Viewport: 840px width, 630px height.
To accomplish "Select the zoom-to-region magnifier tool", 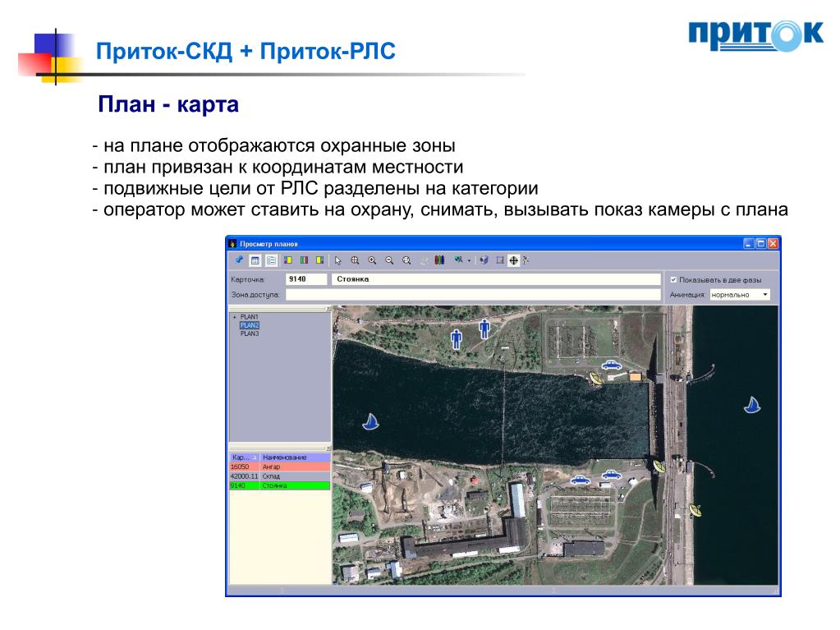I will coord(355,260).
